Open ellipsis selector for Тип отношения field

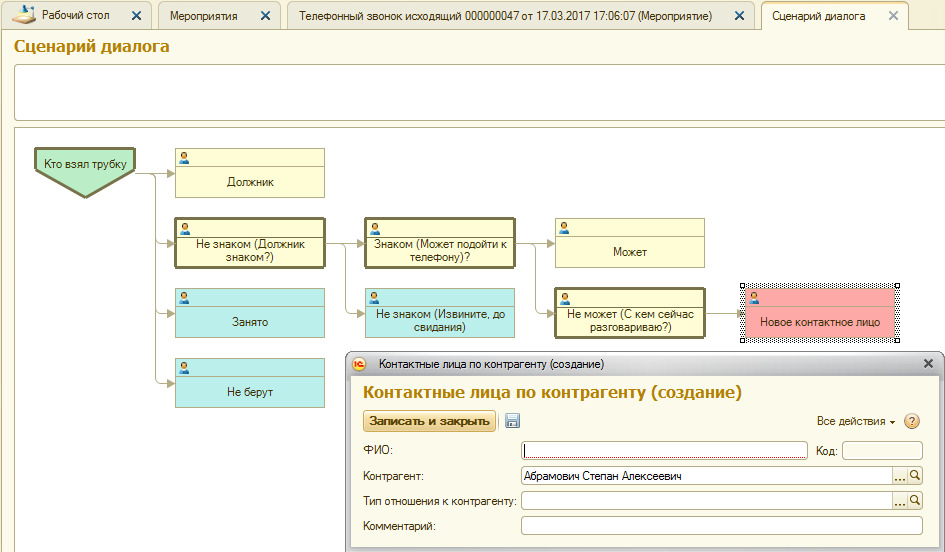coord(900,501)
